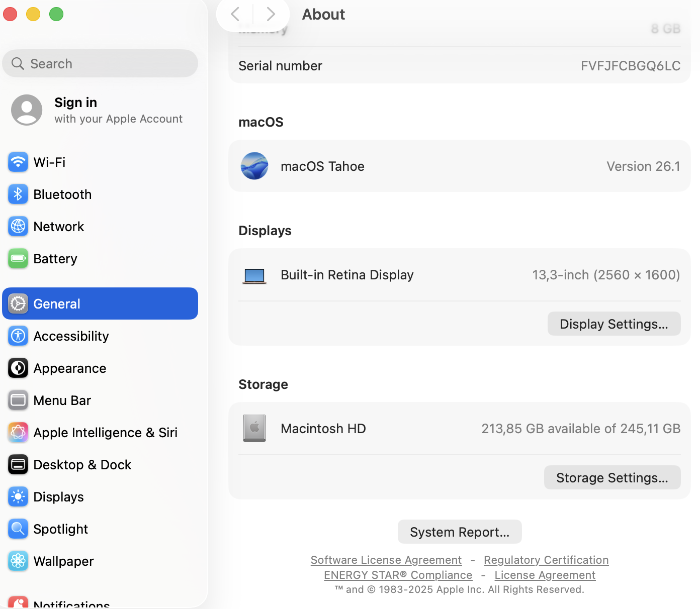Click the Menu Bar icon
This screenshot has height=609, width=700.
[x=18, y=400]
